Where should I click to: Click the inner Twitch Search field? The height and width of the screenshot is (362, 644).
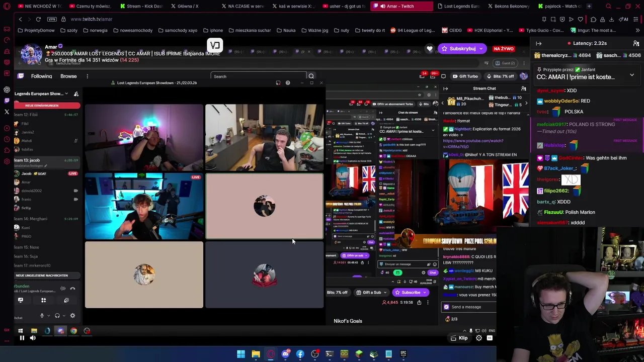click(x=258, y=76)
